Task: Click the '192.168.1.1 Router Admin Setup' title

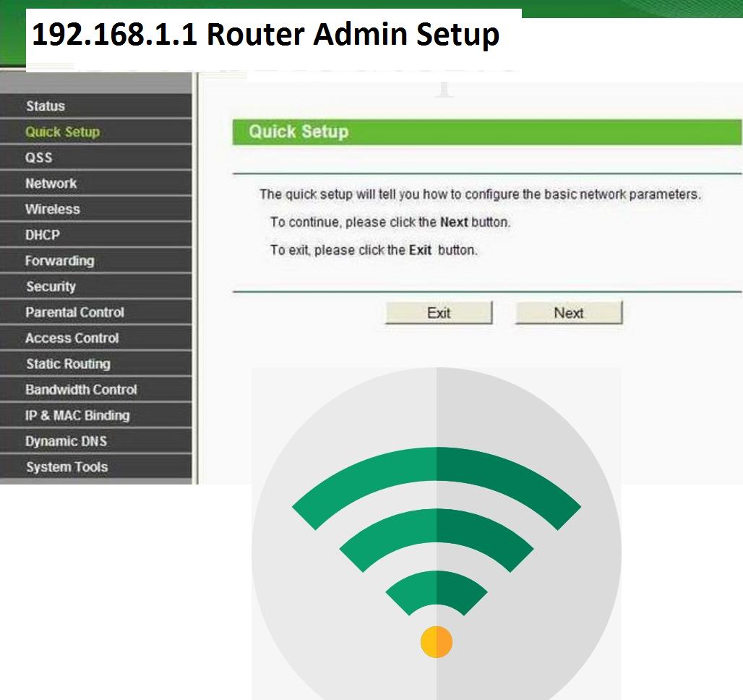Action: click(265, 34)
